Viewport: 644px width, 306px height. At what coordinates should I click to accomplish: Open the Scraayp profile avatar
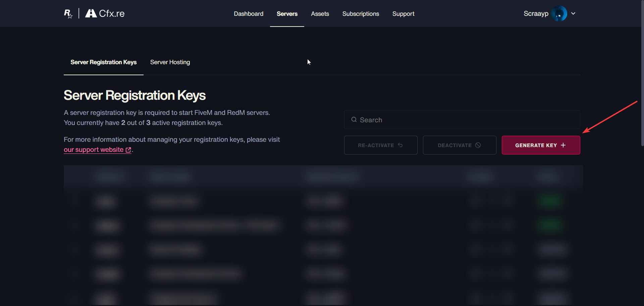click(x=559, y=13)
